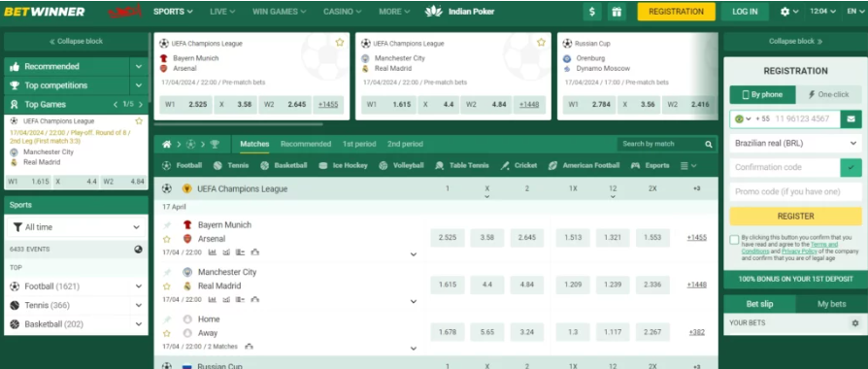Viewport: 868px width, 369px height.
Task: Select the Football sport filter
Action: point(182,165)
